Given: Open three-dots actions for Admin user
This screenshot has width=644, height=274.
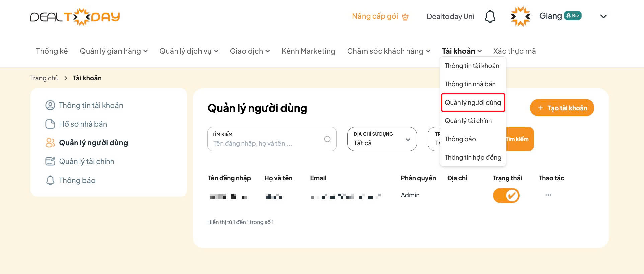Looking at the screenshot, I should click(548, 195).
